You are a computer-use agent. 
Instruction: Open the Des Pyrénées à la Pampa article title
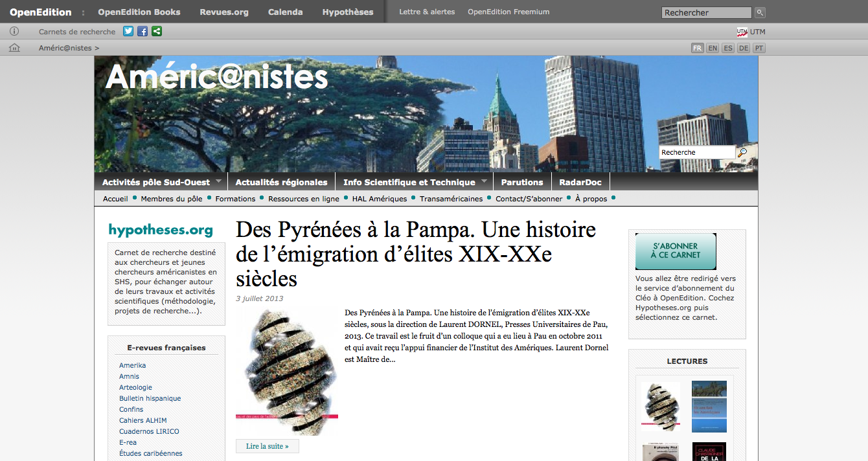coord(416,254)
